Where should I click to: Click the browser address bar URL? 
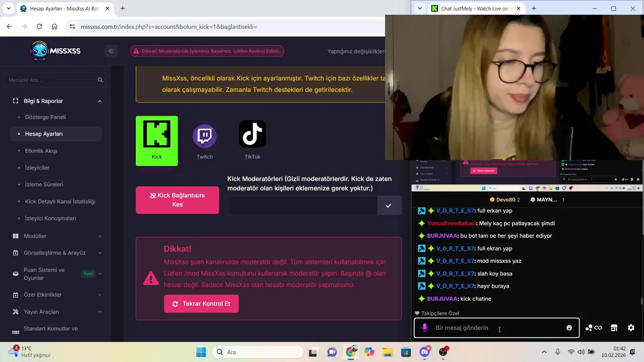(x=169, y=27)
